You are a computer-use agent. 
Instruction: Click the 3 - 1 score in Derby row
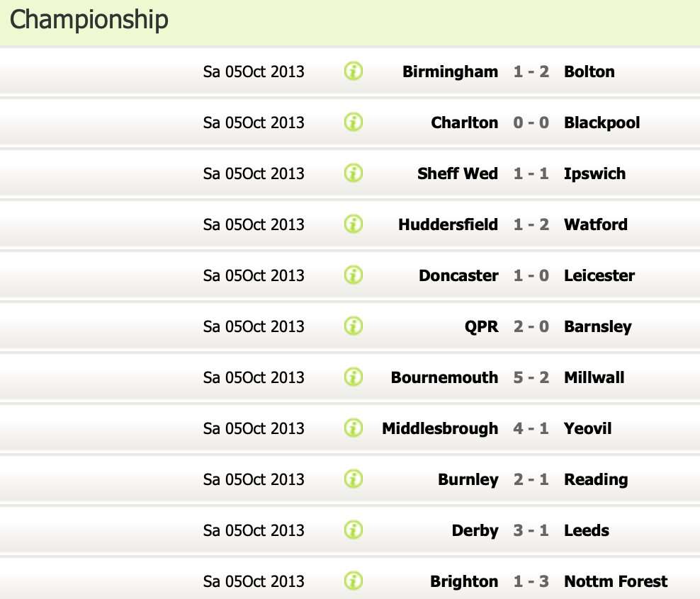pyautogui.click(x=531, y=530)
